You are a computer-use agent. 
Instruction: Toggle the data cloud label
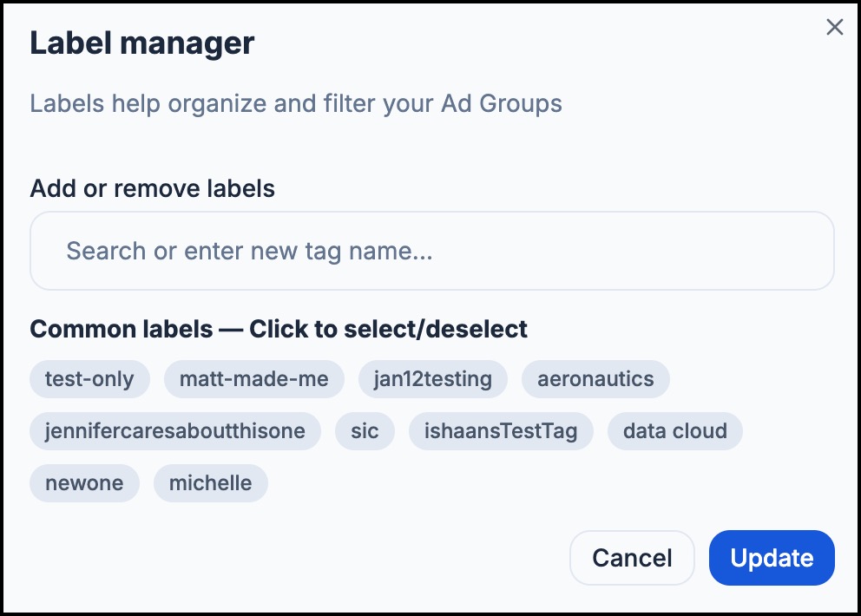(x=675, y=431)
